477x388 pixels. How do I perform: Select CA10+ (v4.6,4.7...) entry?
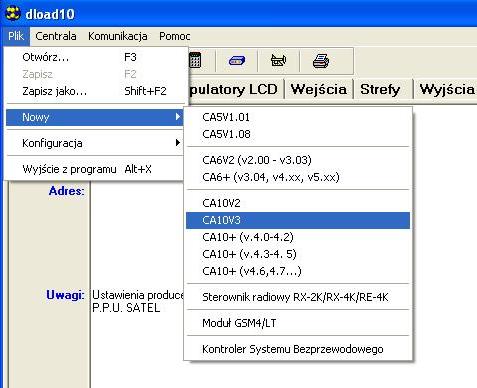[298, 271]
